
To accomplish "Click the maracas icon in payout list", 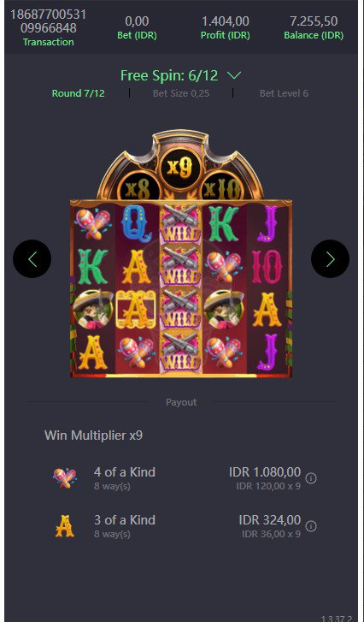I will pyautogui.click(x=65, y=478).
